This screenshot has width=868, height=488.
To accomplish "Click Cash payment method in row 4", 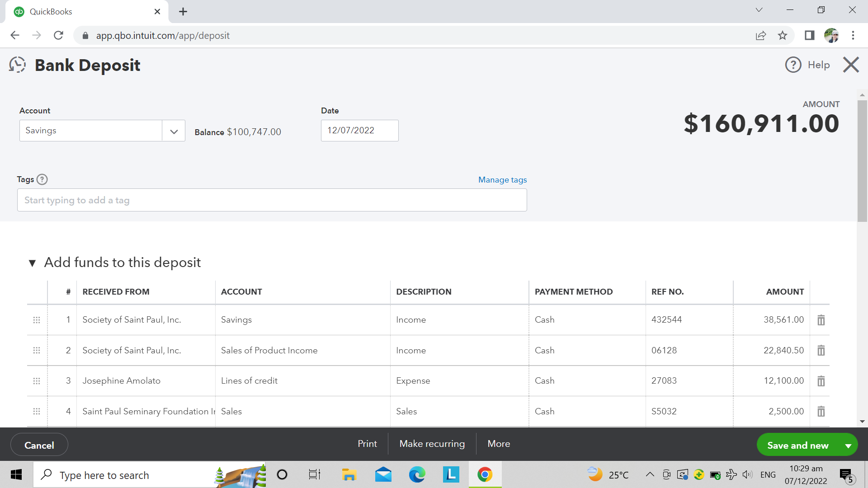I will (x=587, y=411).
